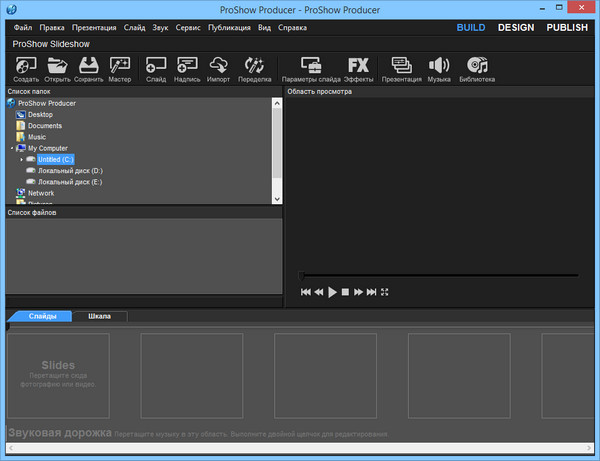The width and height of the screenshot is (600, 461).
Task: Open the FX Эффекты tool
Action: pos(358,68)
